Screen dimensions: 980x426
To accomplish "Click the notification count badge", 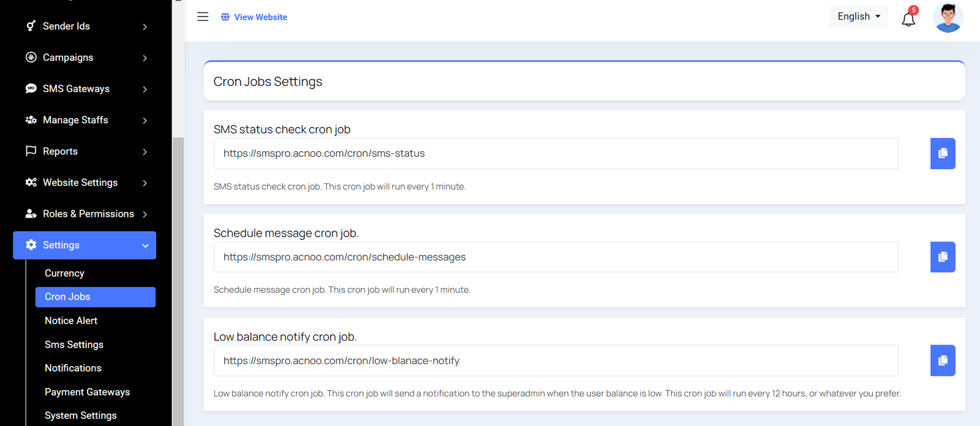I will click(914, 10).
